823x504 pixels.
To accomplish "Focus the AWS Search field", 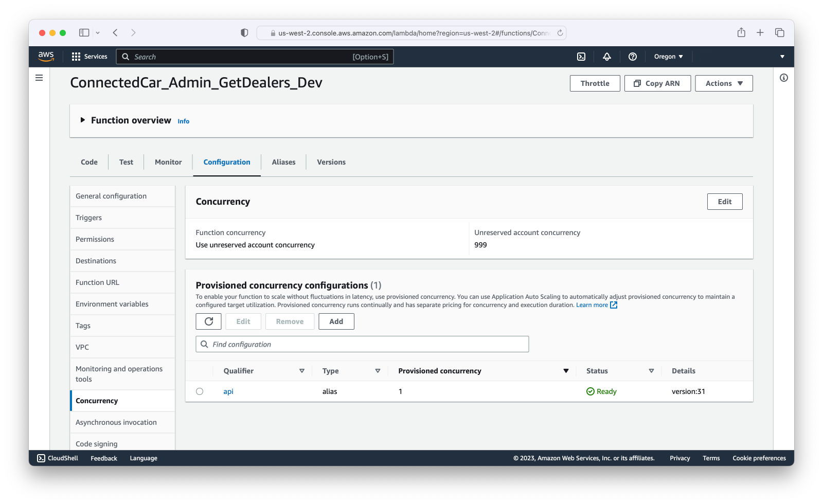I will [255, 57].
